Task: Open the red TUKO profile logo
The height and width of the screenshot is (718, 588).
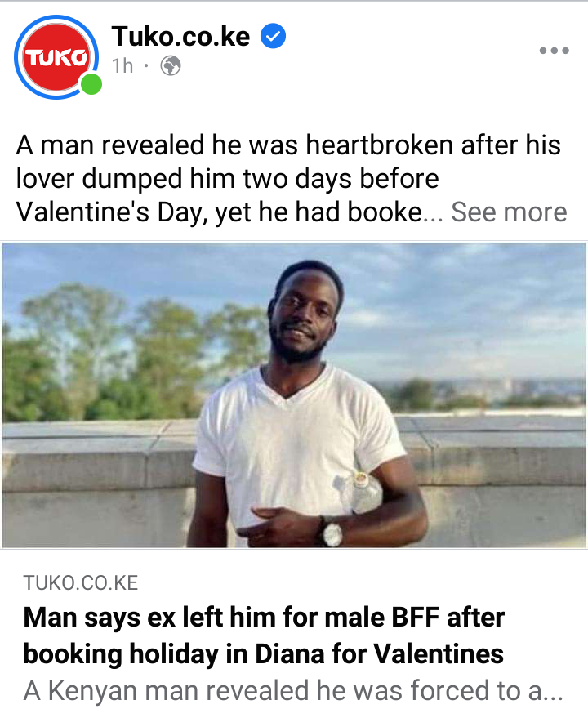Action: pos(56,57)
